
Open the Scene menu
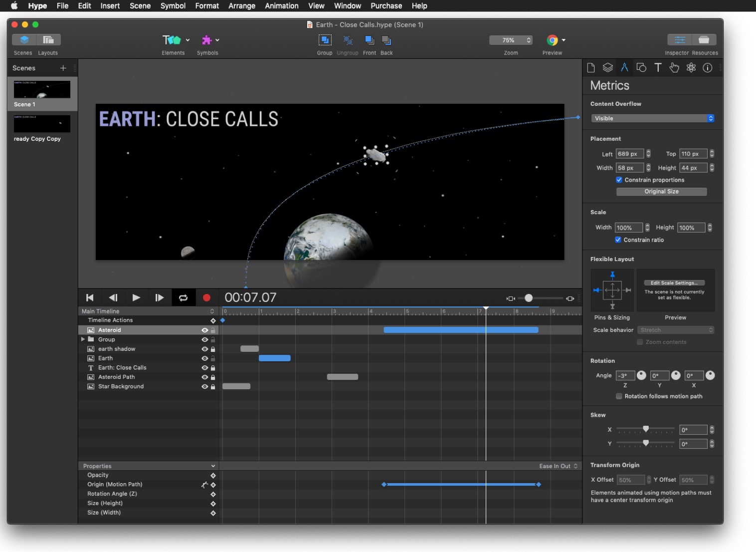[140, 6]
